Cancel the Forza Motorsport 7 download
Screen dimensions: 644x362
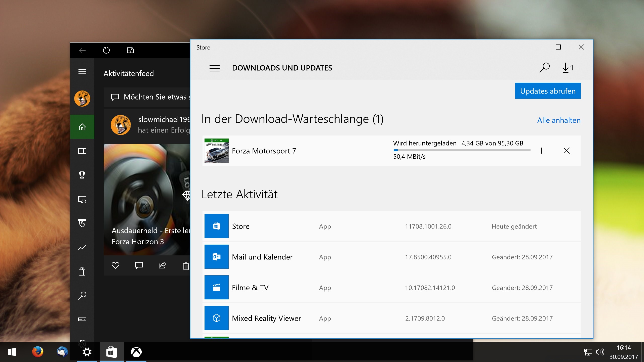[567, 151]
